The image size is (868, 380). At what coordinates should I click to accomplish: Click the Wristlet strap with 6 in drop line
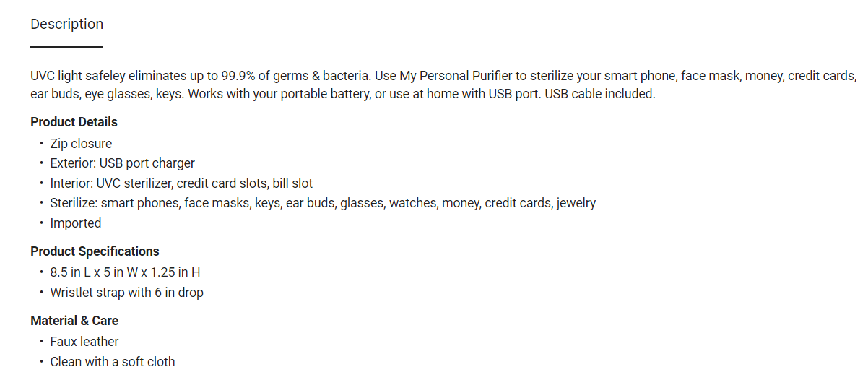click(x=126, y=293)
